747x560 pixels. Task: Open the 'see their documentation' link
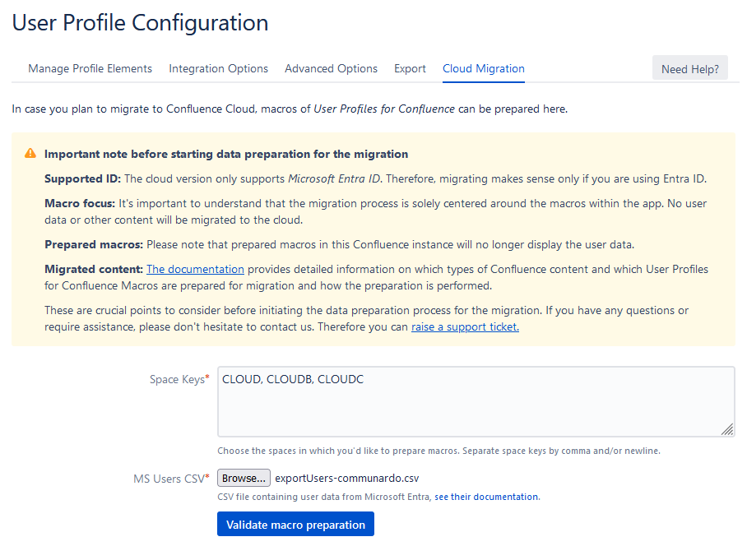point(487,497)
